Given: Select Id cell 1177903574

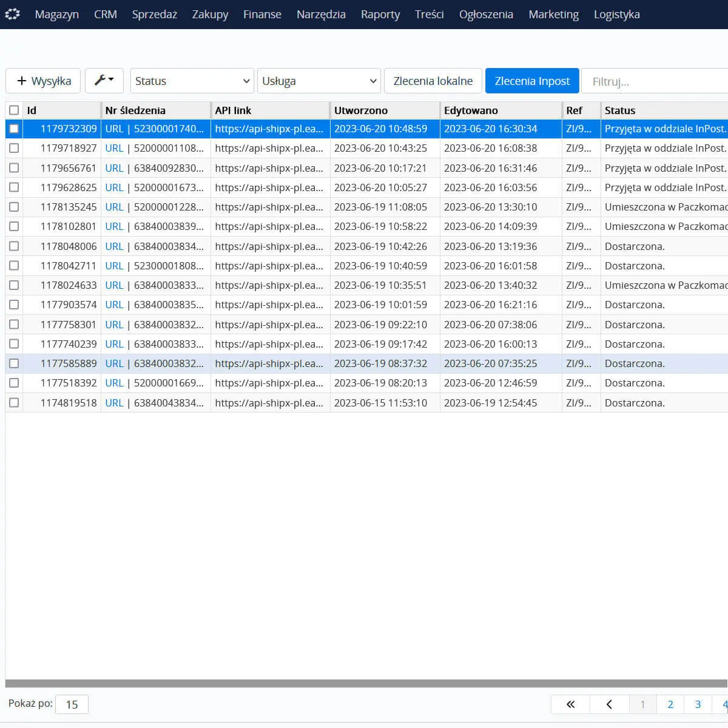Looking at the screenshot, I should 69,305.
